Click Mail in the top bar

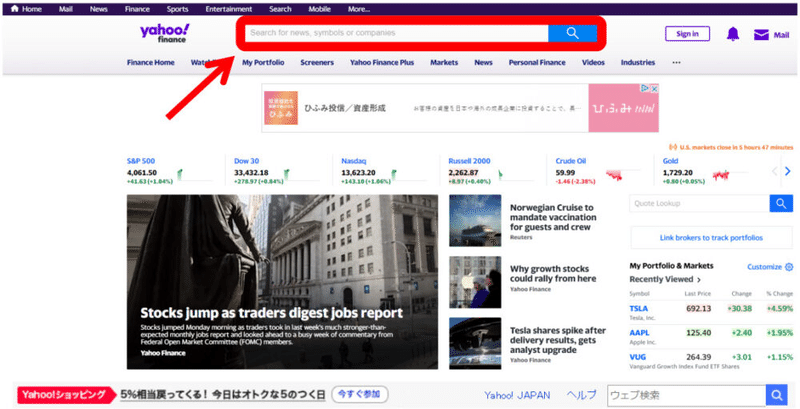coord(65,9)
